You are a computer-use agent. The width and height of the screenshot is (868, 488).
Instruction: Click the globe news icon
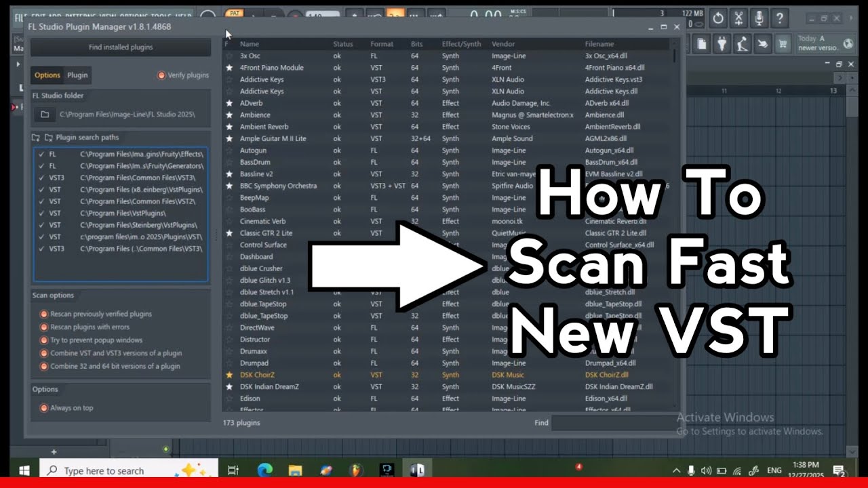(x=848, y=44)
